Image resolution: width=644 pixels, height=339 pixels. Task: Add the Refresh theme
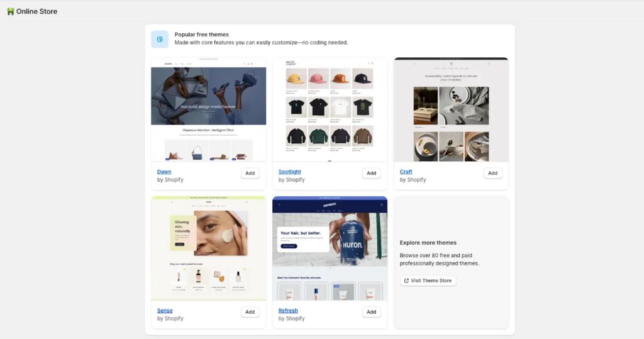[x=371, y=312]
